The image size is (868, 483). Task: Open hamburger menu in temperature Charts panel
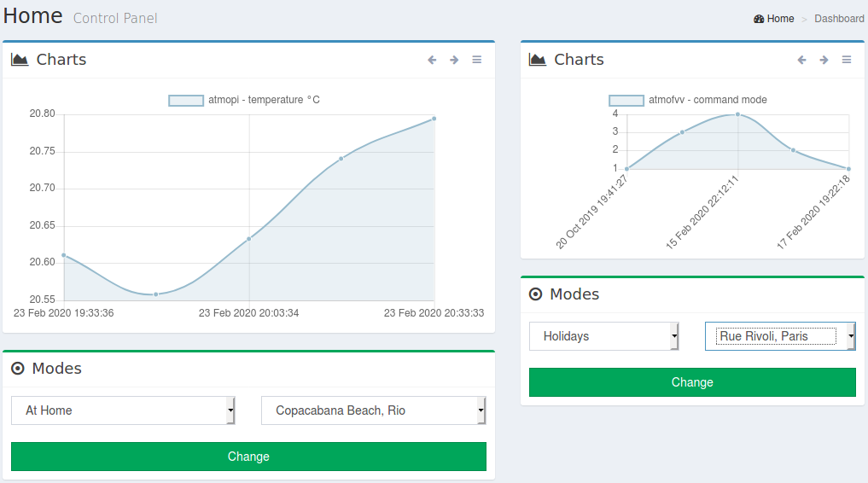pyautogui.click(x=476, y=60)
